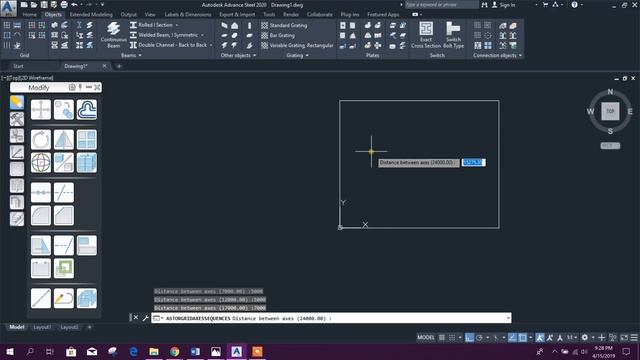Open the status bar customization menu icon
Screen dimensions: 640x360
coord(634,338)
